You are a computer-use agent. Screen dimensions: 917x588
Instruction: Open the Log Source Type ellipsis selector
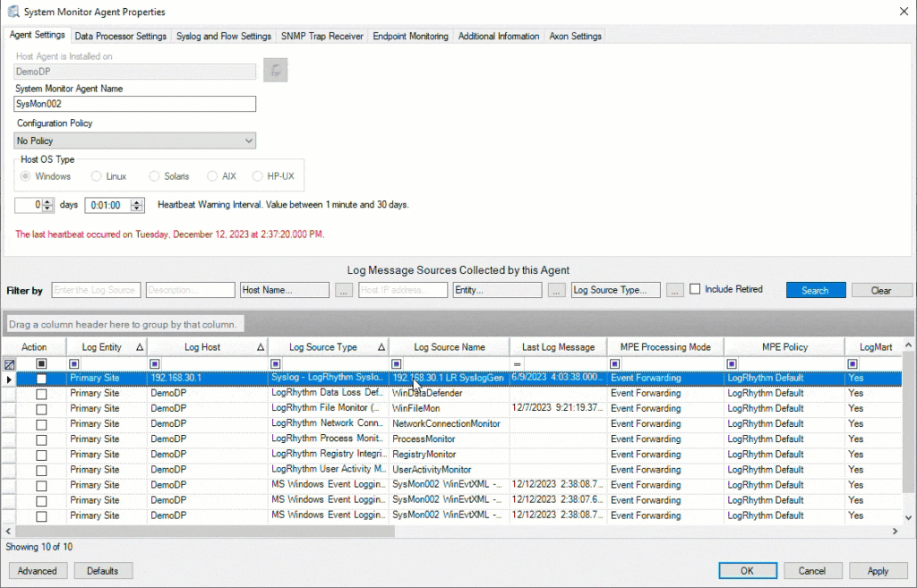674,289
